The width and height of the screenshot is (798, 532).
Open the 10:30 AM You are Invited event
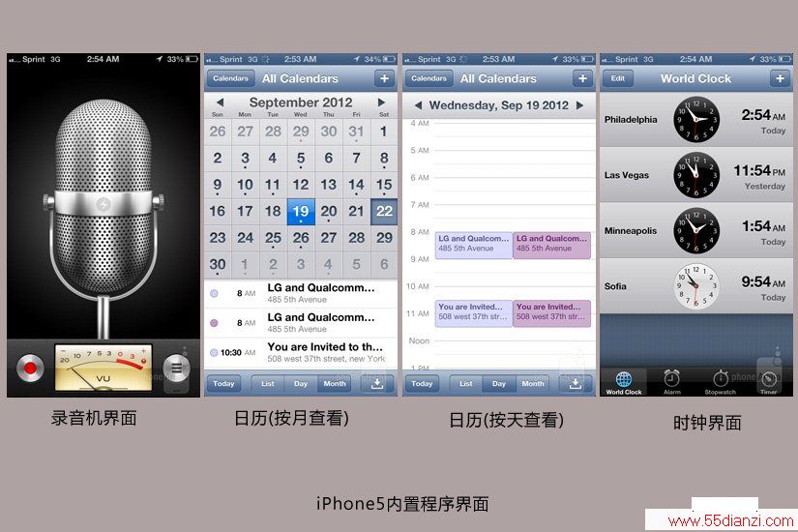tap(301, 352)
